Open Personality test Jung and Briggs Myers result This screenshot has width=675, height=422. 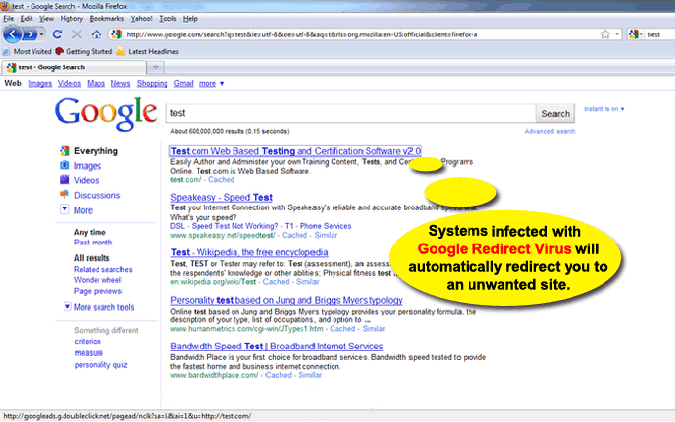(286, 300)
